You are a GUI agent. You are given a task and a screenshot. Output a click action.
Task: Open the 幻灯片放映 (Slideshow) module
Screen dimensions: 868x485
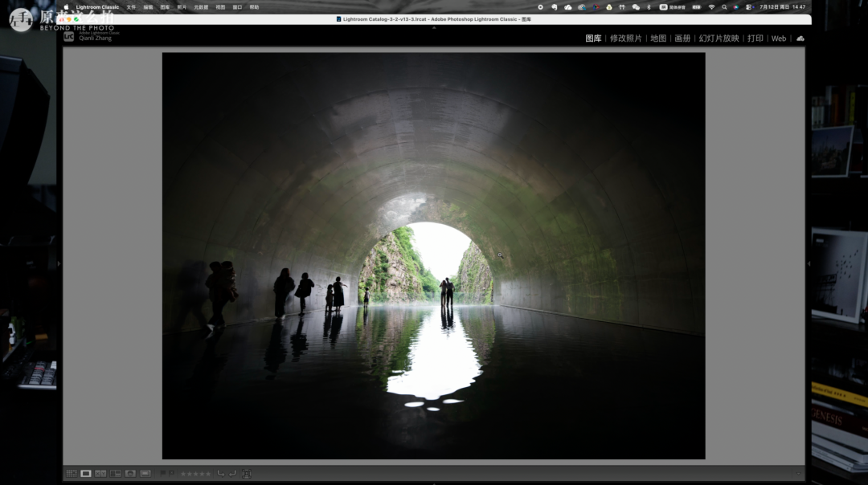click(719, 39)
